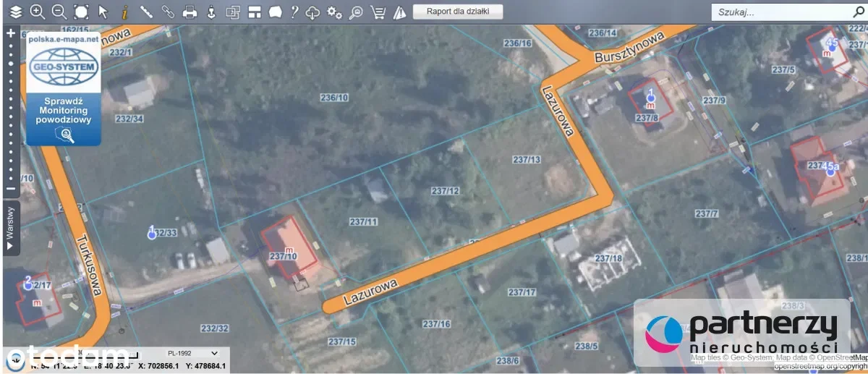Image resolution: width=868 pixels, height=374 pixels.
Task: Activate the yellow info identify tool
Action: [x=124, y=12]
